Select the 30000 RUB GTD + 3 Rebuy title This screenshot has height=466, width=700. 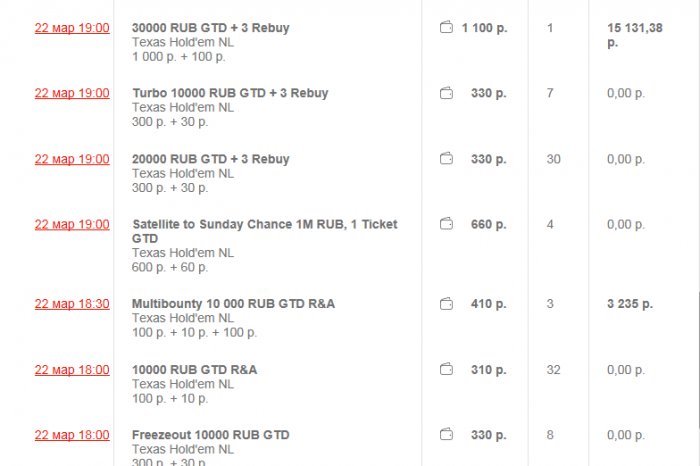pos(210,28)
